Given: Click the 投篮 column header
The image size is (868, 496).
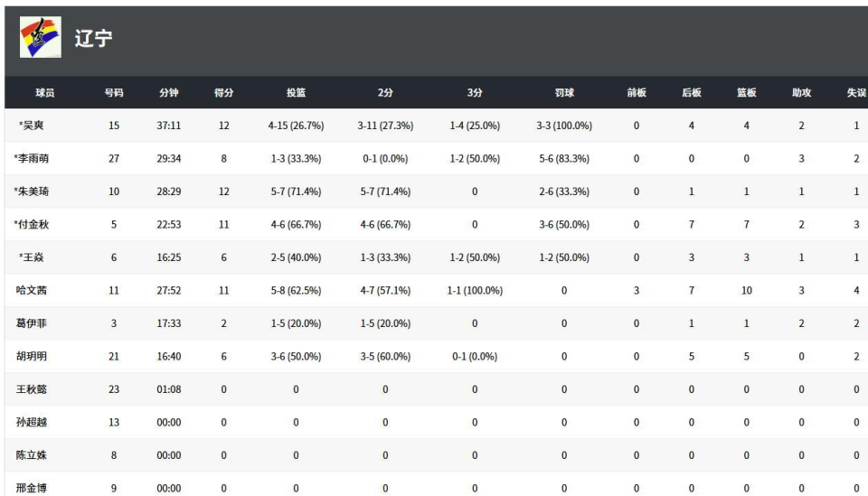Looking at the screenshot, I should (x=296, y=92).
